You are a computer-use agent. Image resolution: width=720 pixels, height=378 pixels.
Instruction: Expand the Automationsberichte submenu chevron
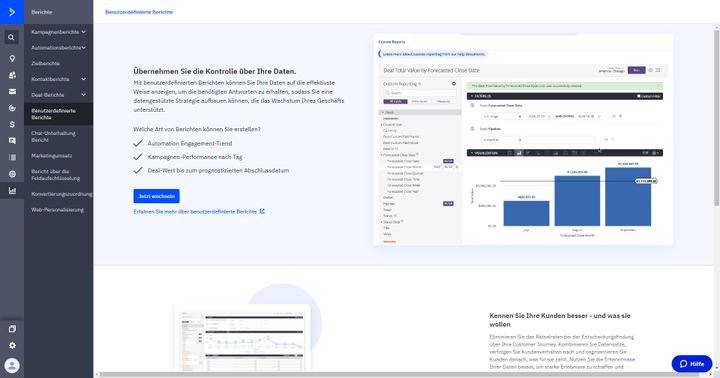pyautogui.click(x=84, y=48)
